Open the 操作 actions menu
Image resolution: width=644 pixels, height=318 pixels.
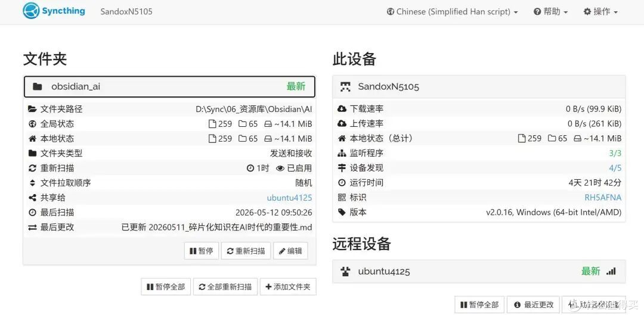tap(600, 11)
